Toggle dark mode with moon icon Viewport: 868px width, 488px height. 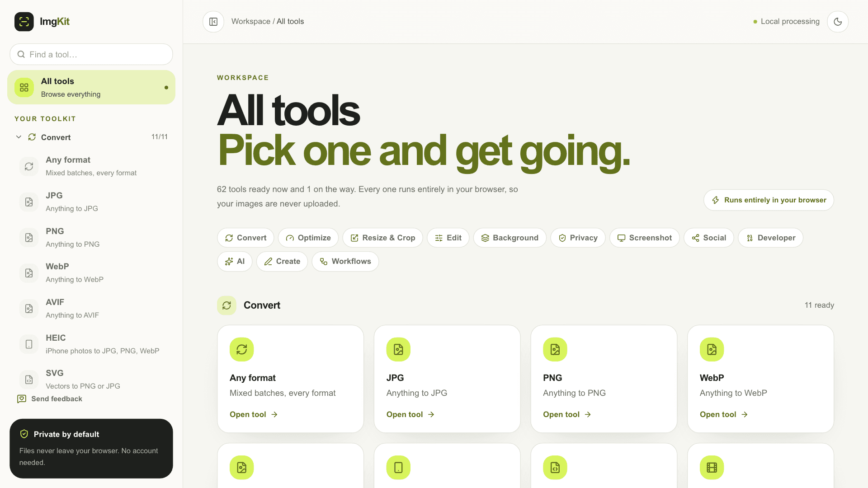[x=838, y=22]
